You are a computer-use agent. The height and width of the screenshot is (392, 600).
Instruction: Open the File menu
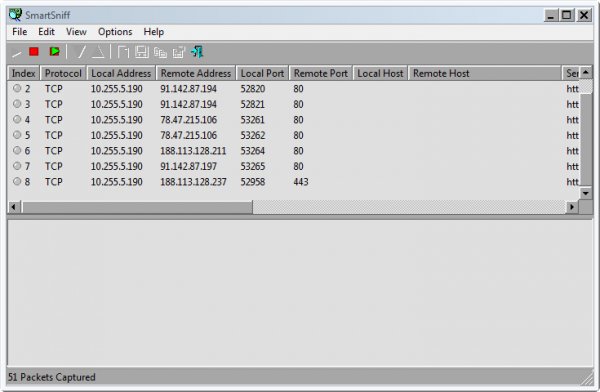(x=20, y=32)
